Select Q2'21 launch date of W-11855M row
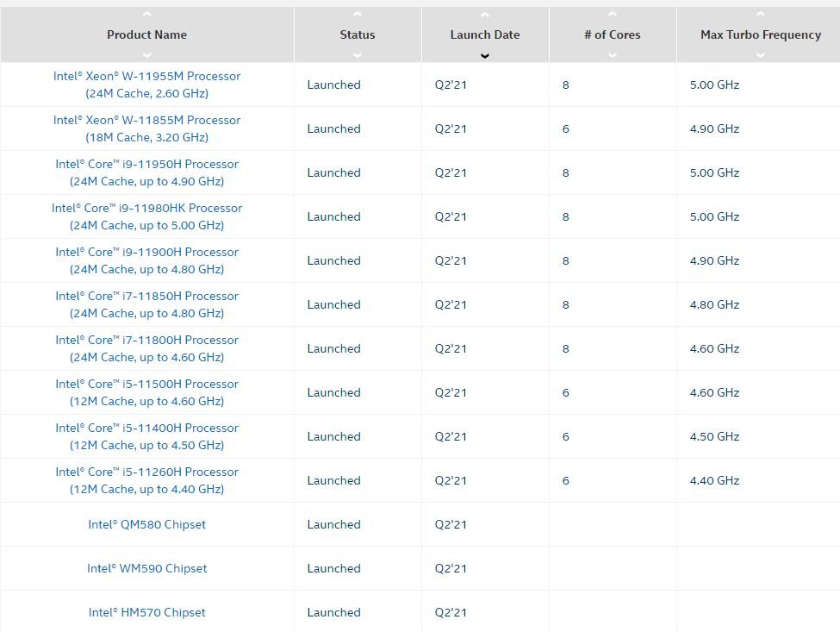Screen dimensions: 840x632 pyautogui.click(x=451, y=128)
